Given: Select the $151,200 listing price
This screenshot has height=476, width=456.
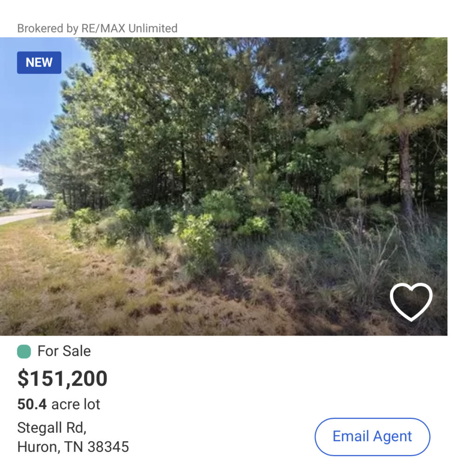Looking at the screenshot, I should 62,378.
